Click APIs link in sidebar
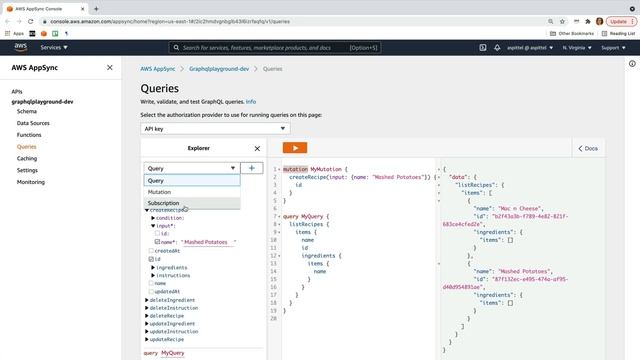Screen dimensions: 640x360 coord(17,92)
